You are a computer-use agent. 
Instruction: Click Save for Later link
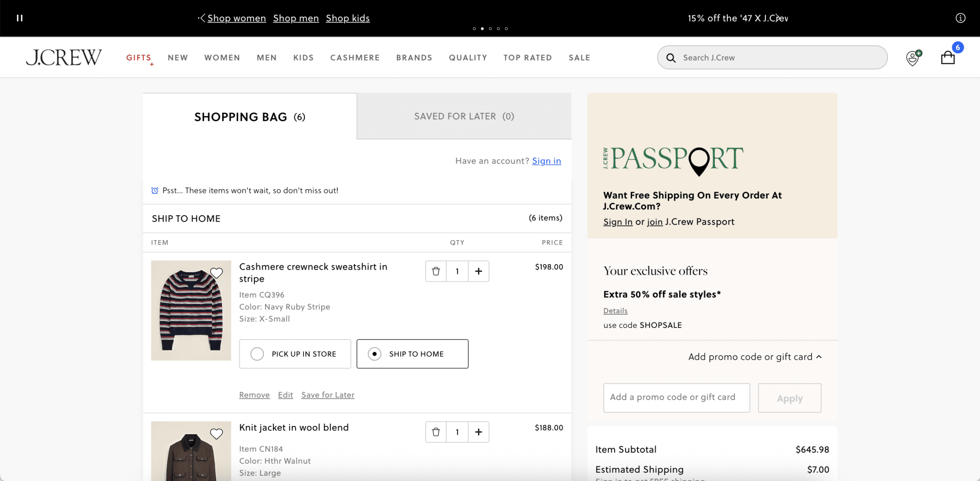point(328,395)
